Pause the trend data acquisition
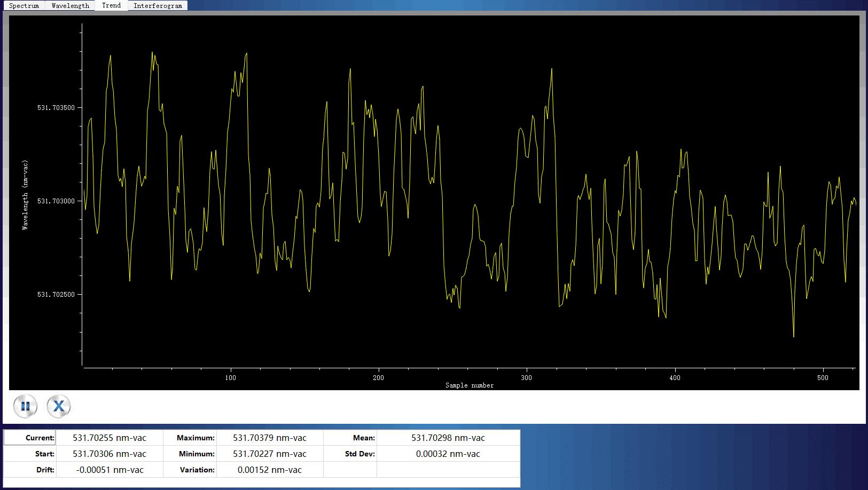 25,406
